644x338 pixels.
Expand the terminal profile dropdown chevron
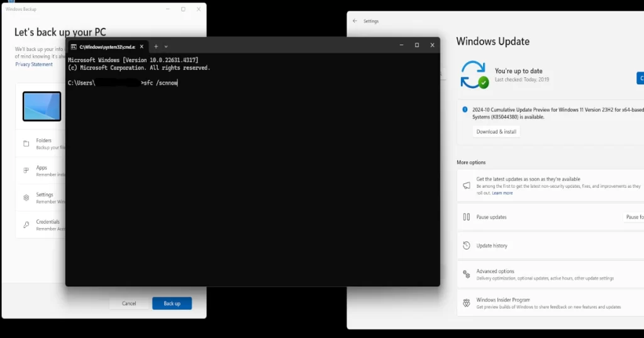click(166, 46)
